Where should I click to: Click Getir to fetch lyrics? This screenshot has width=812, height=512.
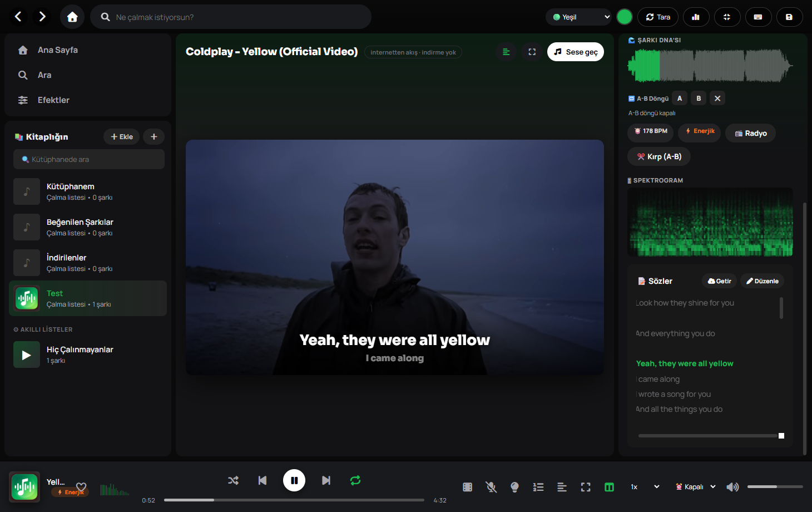[x=719, y=281]
